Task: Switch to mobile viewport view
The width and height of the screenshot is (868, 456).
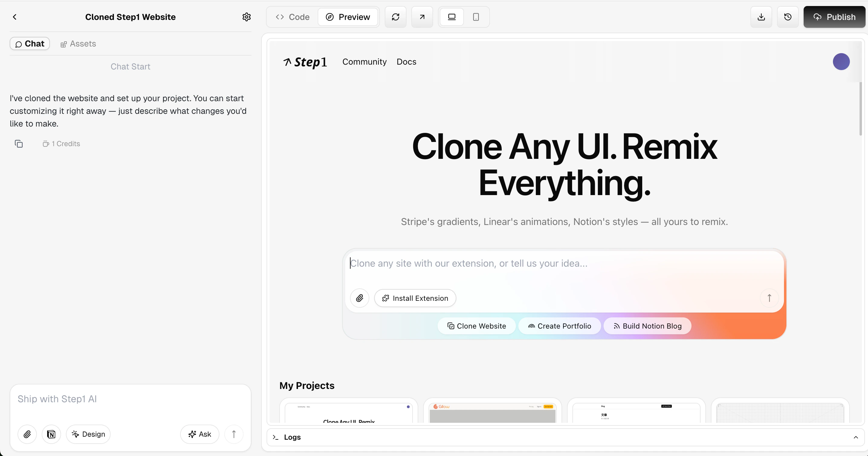Action: click(x=476, y=17)
